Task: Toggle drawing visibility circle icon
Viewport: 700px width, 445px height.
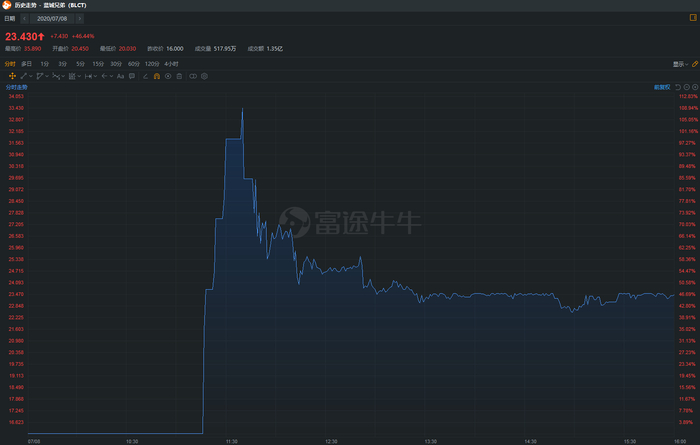Action: (x=168, y=76)
